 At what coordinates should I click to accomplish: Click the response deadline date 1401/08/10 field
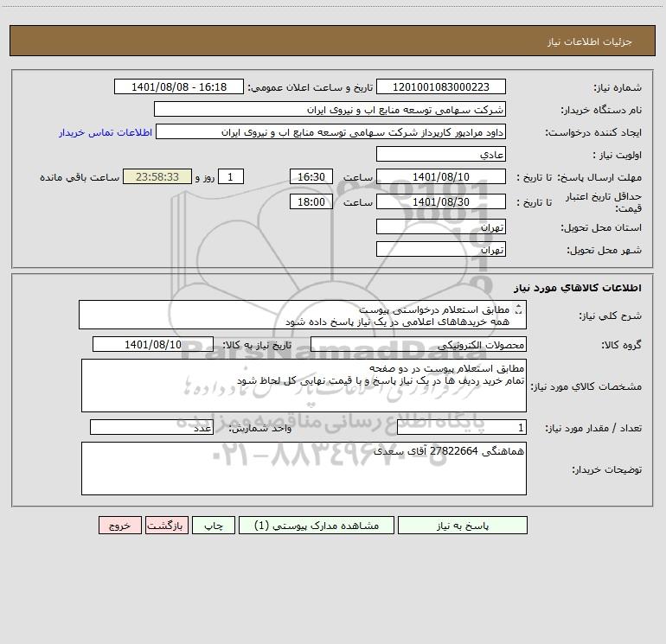(x=441, y=176)
